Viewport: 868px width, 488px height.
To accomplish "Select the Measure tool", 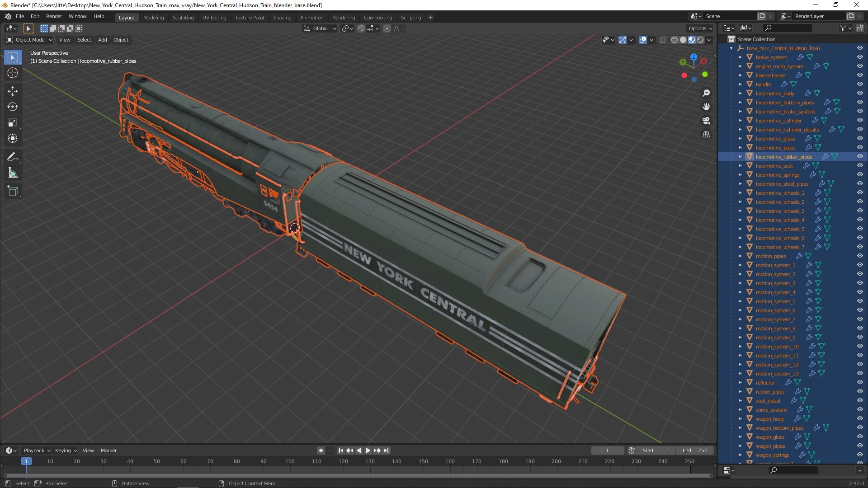I will (13, 173).
